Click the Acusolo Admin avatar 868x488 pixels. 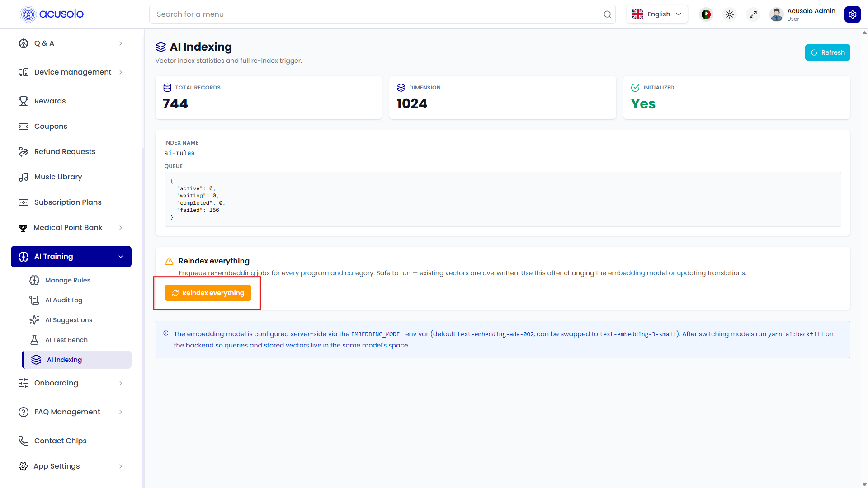pos(777,14)
